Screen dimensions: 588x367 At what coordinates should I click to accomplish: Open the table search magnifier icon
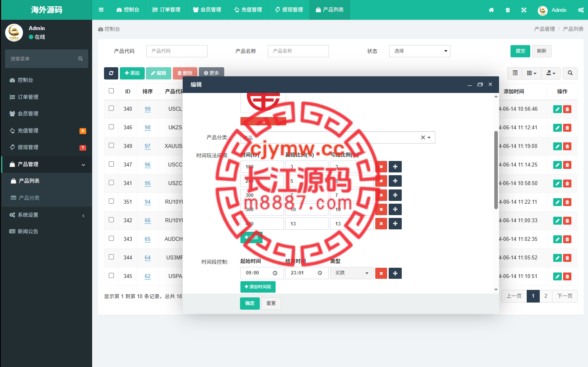[570, 73]
